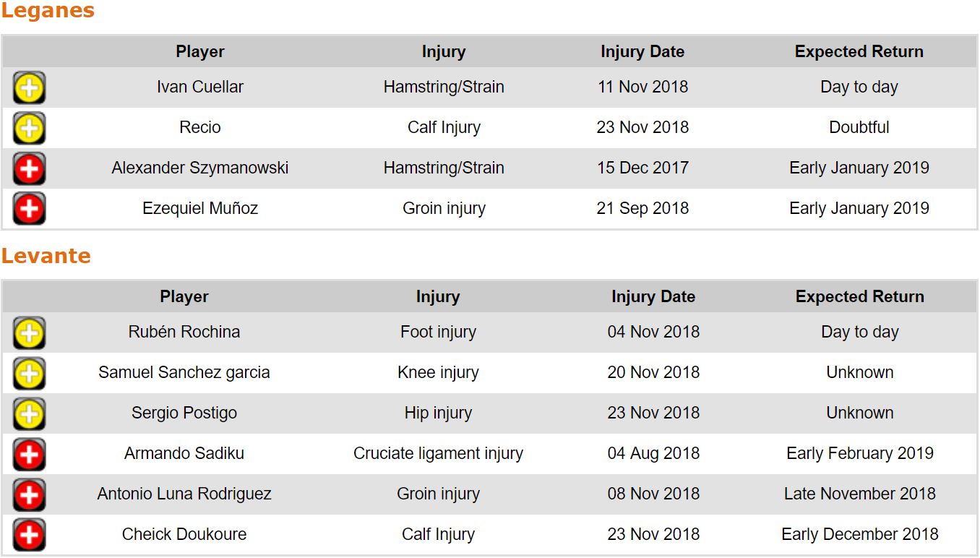Select player name Alexander Szymanowski

tap(200, 168)
